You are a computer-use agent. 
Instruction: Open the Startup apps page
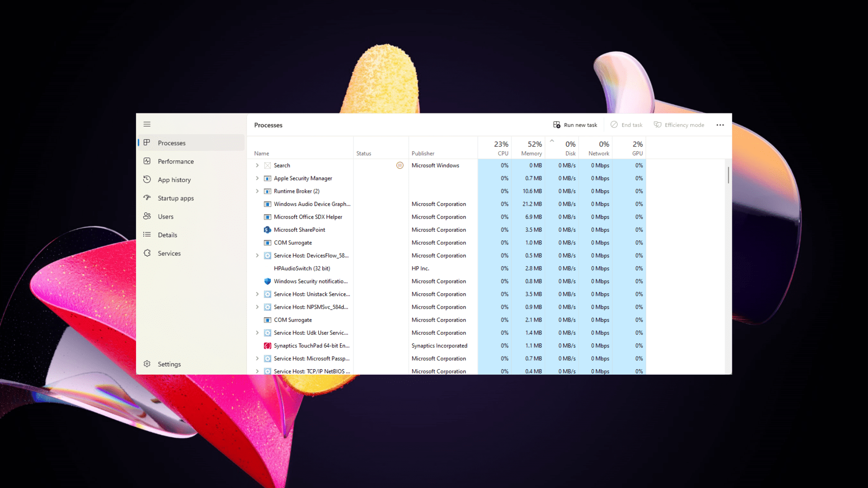pos(191,198)
